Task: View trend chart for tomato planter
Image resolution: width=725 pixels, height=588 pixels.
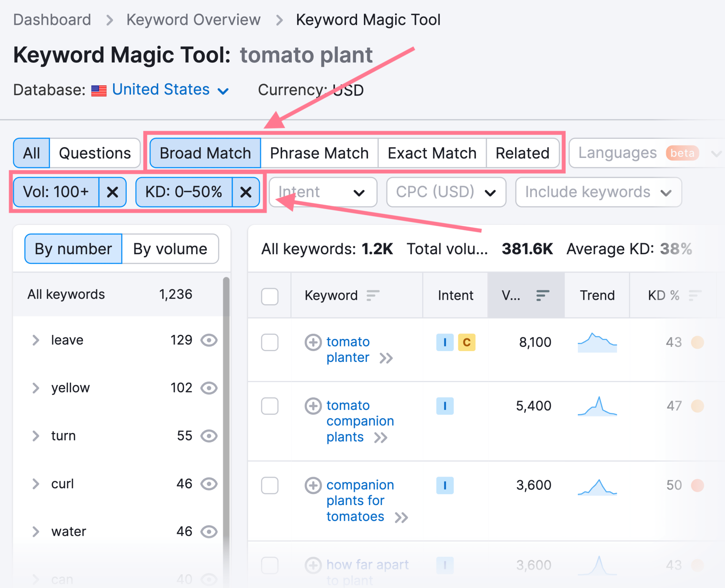Action: pyautogui.click(x=597, y=342)
